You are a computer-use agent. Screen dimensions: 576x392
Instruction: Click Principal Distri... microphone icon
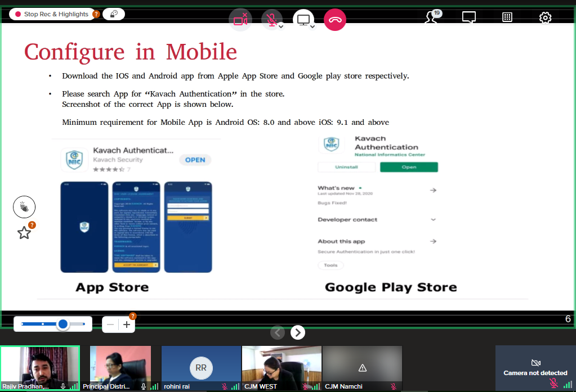[x=144, y=386]
